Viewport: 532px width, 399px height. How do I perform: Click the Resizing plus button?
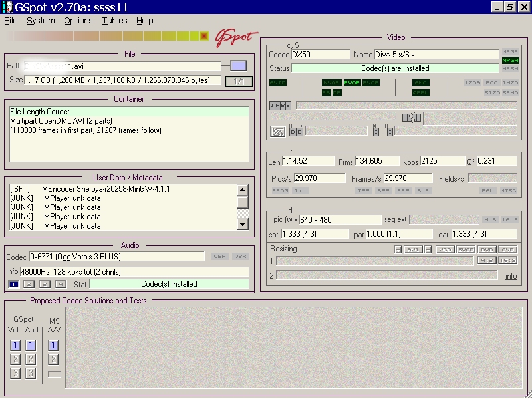pos(398,250)
